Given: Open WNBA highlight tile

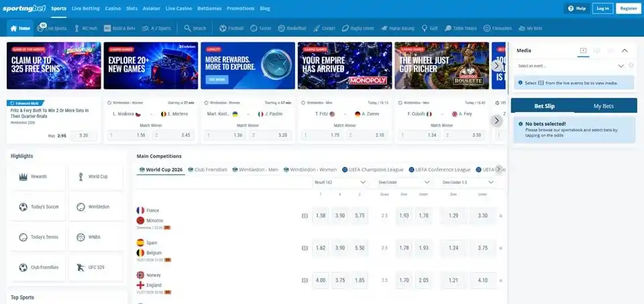Looking at the screenshot, I should pyautogui.click(x=95, y=238).
